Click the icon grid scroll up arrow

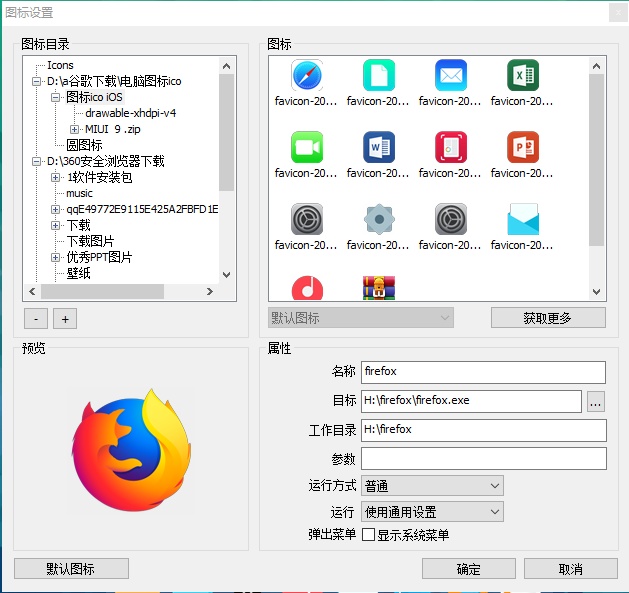click(x=597, y=66)
